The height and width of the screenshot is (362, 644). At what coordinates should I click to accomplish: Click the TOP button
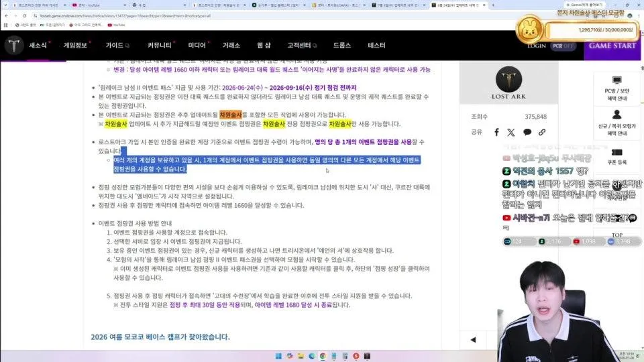(617, 235)
